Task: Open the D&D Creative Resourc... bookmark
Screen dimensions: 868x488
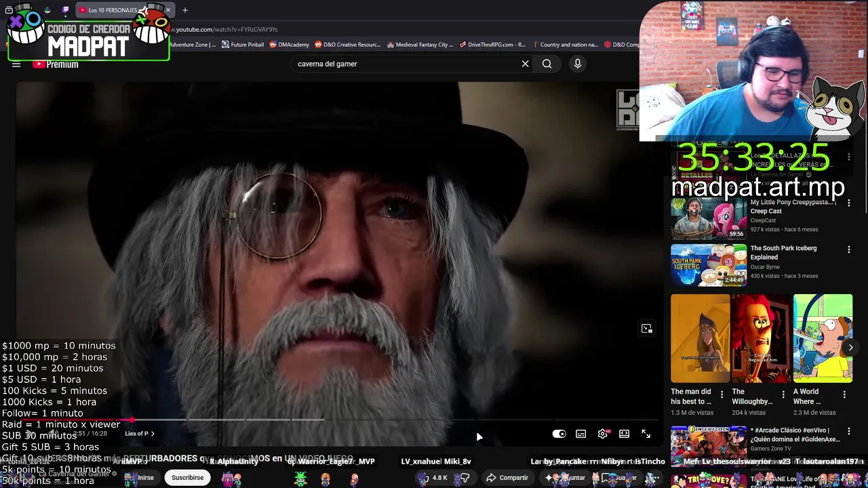Action: click(348, 45)
